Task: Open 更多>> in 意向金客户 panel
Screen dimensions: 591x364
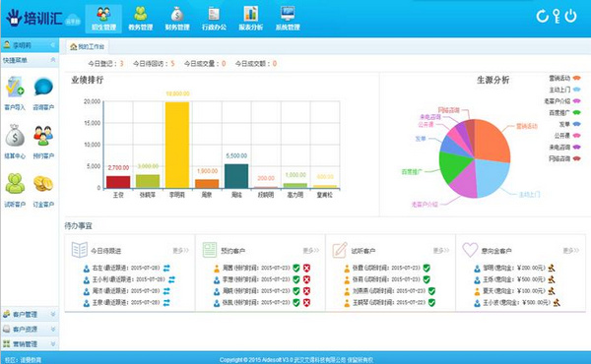Action: (x=571, y=250)
